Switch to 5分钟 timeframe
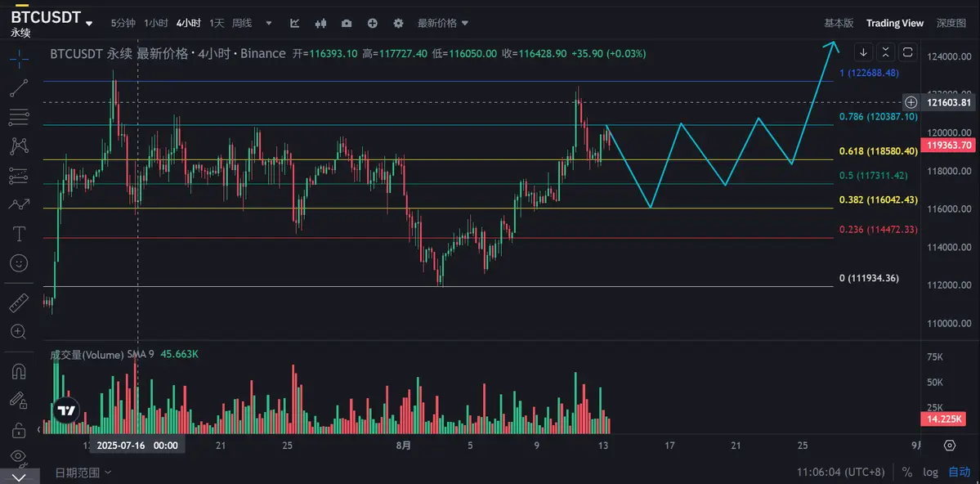Image resolution: width=980 pixels, height=484 pixels. 123,23
